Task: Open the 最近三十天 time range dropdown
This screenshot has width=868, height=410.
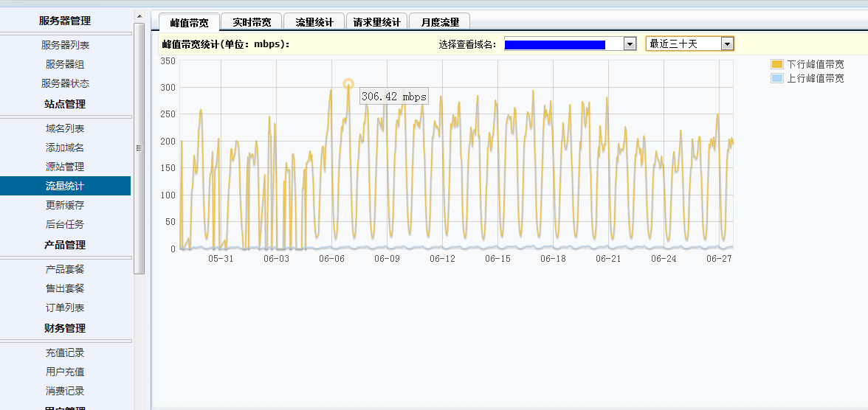Action: (727, 44)
